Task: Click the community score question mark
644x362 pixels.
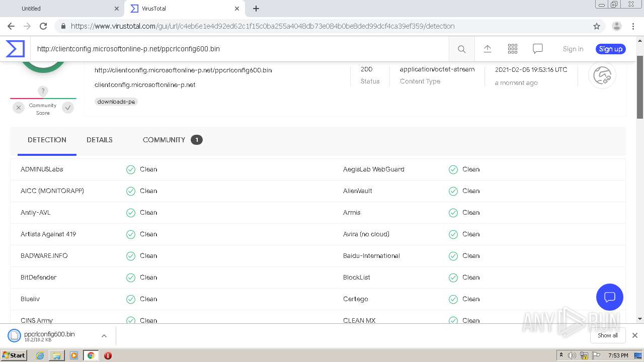Action: point(43,91)
